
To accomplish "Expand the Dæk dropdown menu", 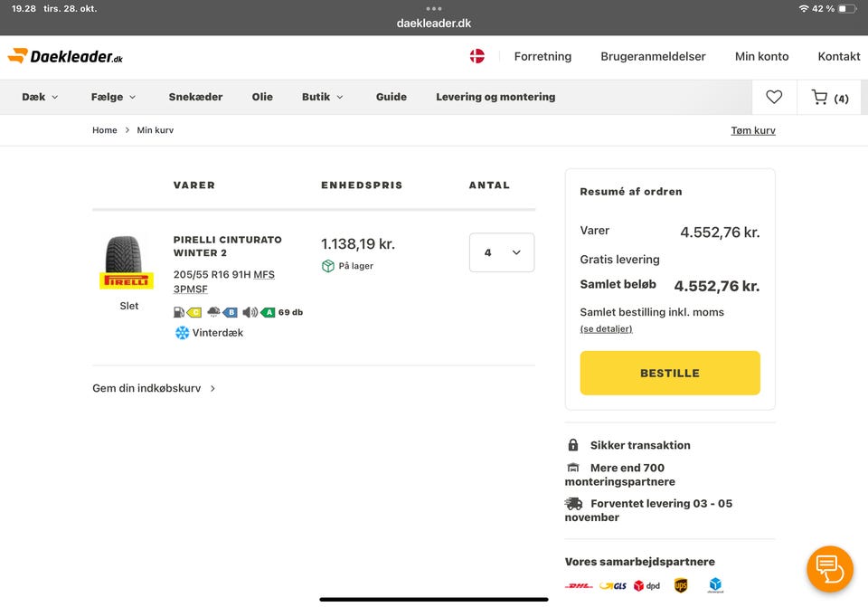I will pos(40,97).
